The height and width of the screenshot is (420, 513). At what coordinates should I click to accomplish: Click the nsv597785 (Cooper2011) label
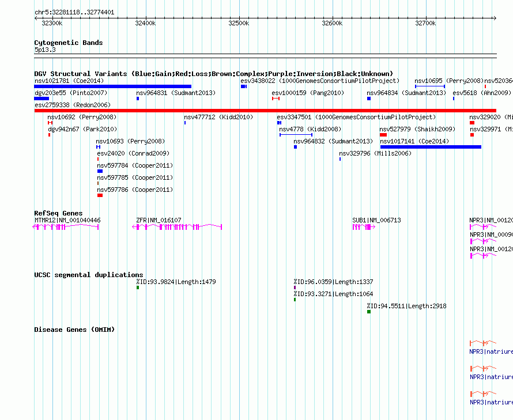135,177
